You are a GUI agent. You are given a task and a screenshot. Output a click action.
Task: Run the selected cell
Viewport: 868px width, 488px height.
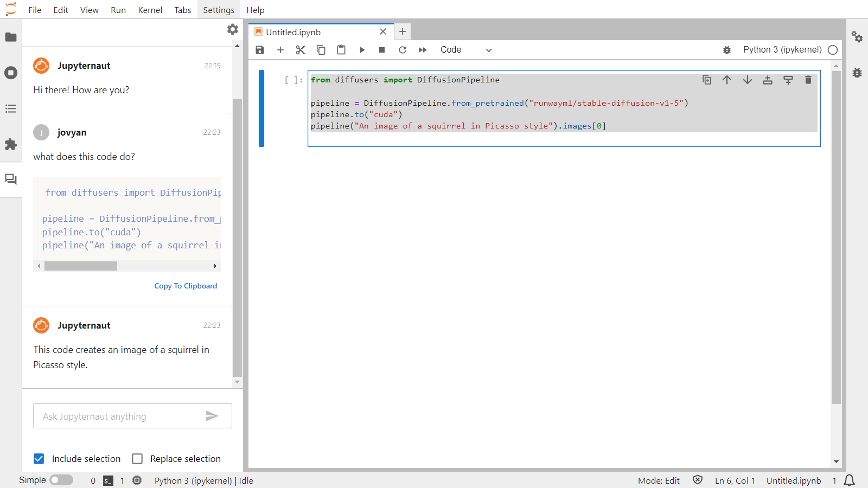click(362, 49)
